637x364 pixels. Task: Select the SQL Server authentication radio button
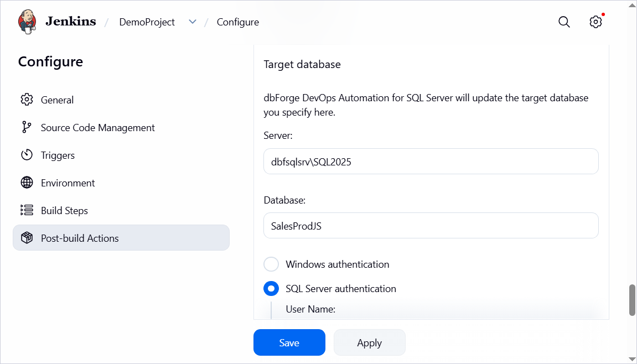pyautogui.click(x=271, y=288)
